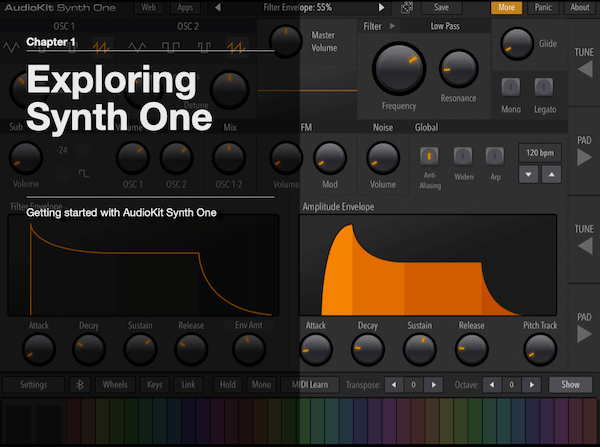
Task: Increase Transpose with right arrow
Action: point(434,385)
